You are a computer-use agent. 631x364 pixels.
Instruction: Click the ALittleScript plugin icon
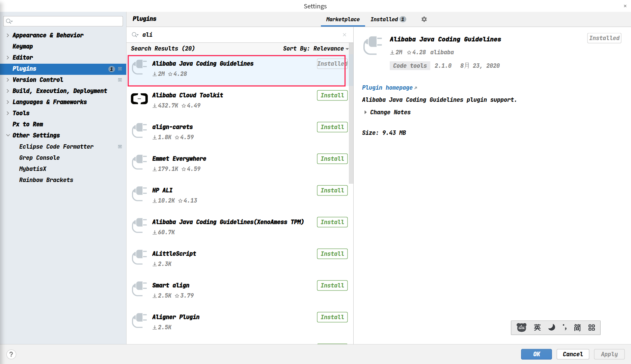click(139, 257)
